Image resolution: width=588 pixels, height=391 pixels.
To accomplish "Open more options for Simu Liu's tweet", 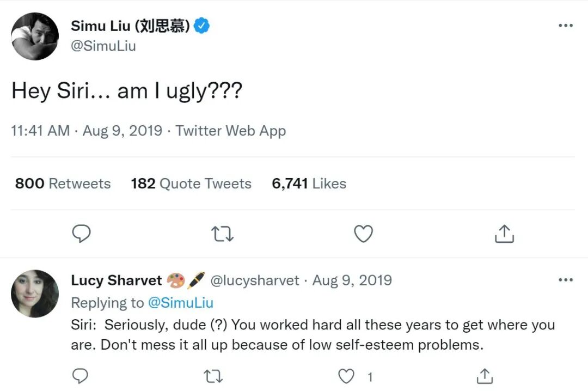I will tap(566, 26).
